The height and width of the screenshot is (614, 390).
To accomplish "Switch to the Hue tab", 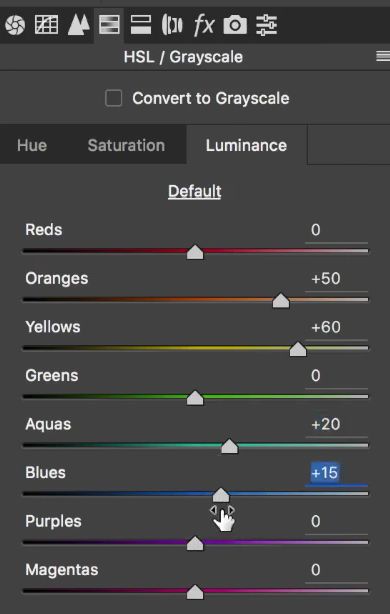I will coord(32,146).
